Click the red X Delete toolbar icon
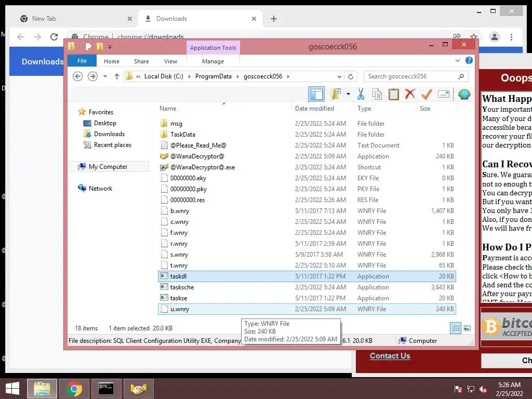 pos(410,94)
